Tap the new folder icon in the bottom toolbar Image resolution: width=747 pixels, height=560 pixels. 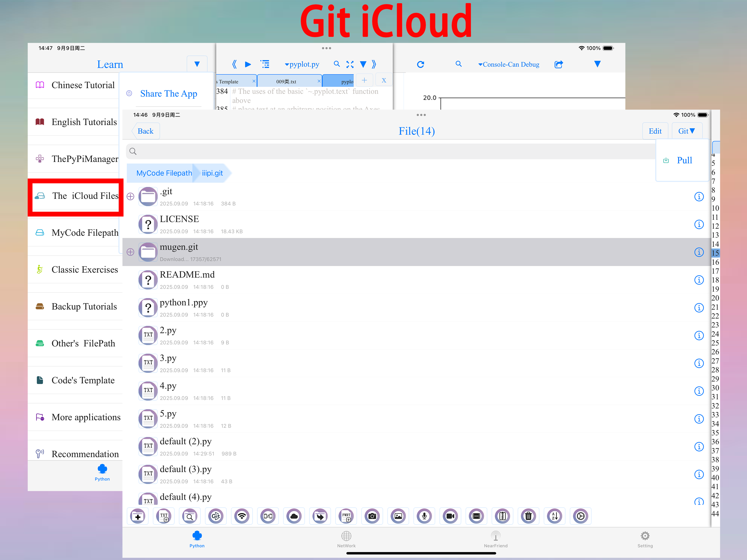[138, 516]
